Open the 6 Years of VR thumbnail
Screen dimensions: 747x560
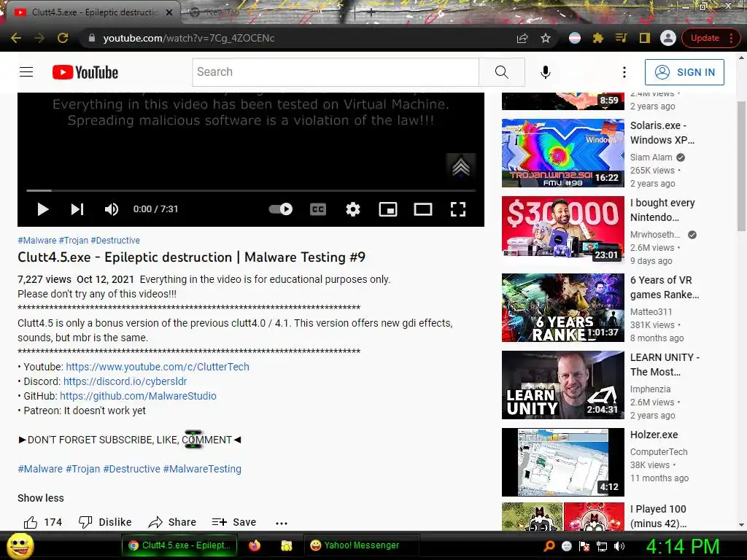point(562,308)
